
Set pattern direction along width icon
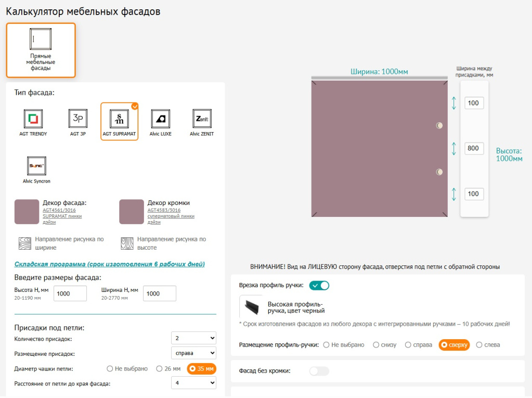25,243
